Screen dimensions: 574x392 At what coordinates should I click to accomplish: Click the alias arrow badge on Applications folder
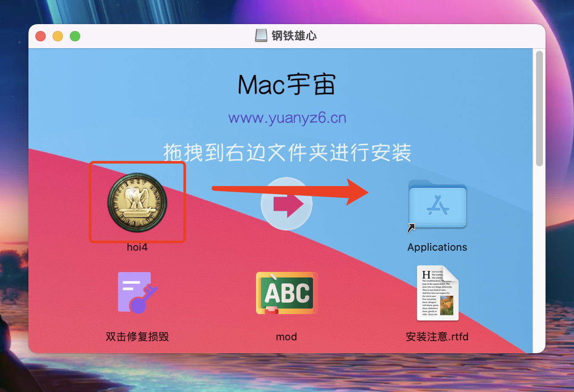pos(412,228)
